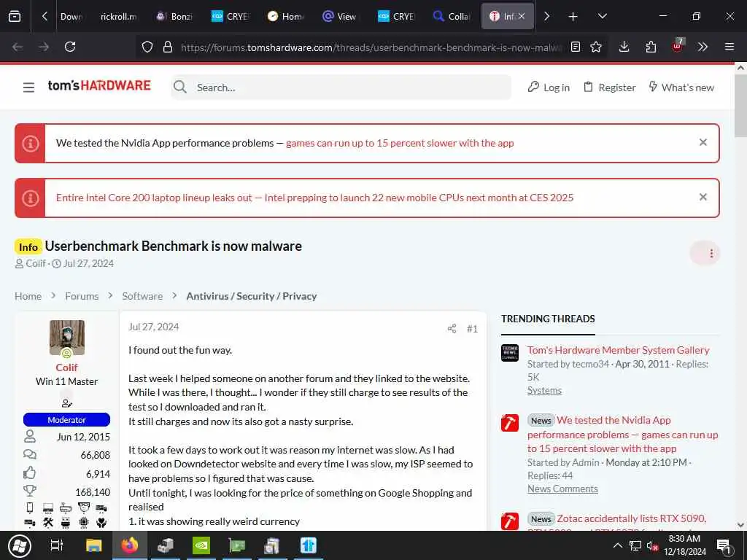The height and width of the screenshot is (560, 747).
Task: Open Nvidia App performance notice link
Action: tap(400, 143)
